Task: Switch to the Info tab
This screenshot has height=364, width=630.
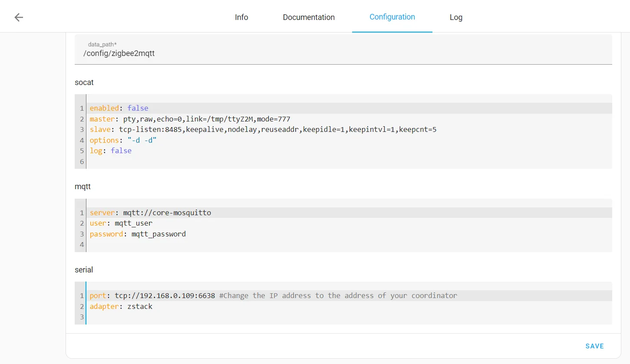Action: pyautogui.click(x=241, y=17)
